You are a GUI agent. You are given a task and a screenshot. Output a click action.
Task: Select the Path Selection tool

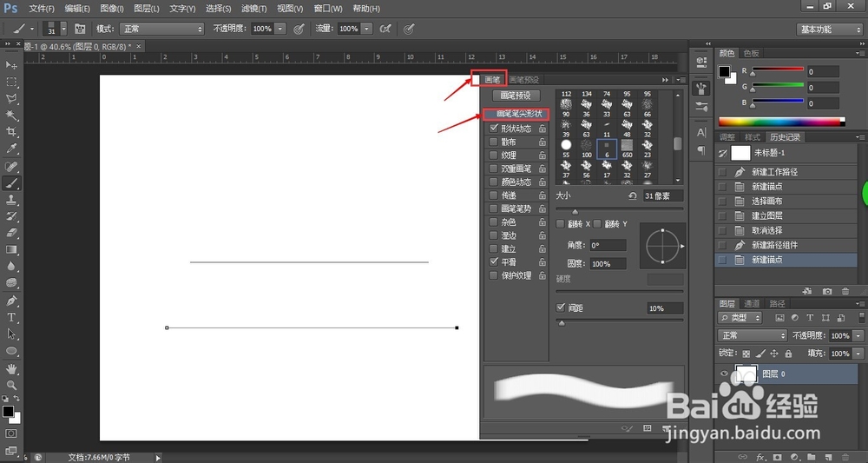click(x=11, y=334)
